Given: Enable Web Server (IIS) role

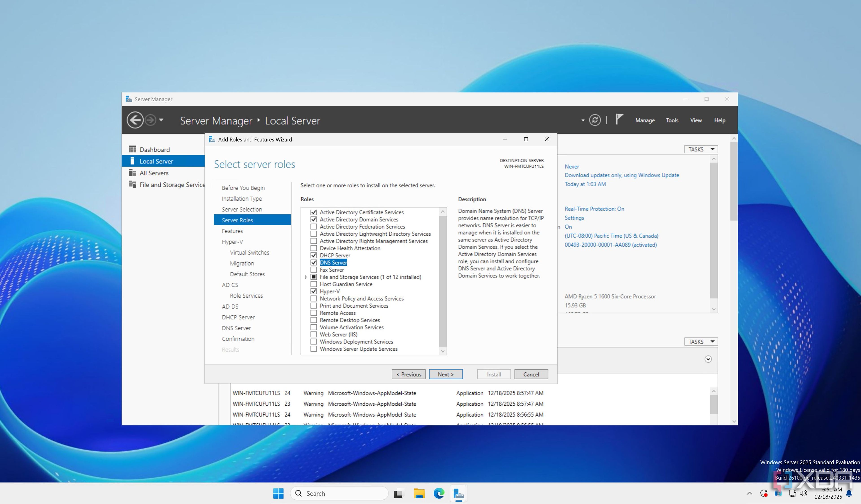Looking at the screenshot, I should pos(313,335).
